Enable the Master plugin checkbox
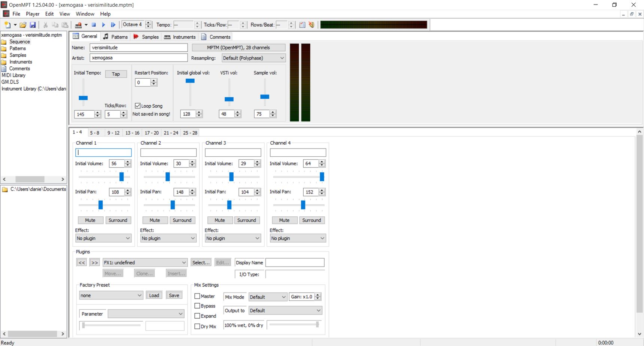The image size is (644, 346). (197, 296)
